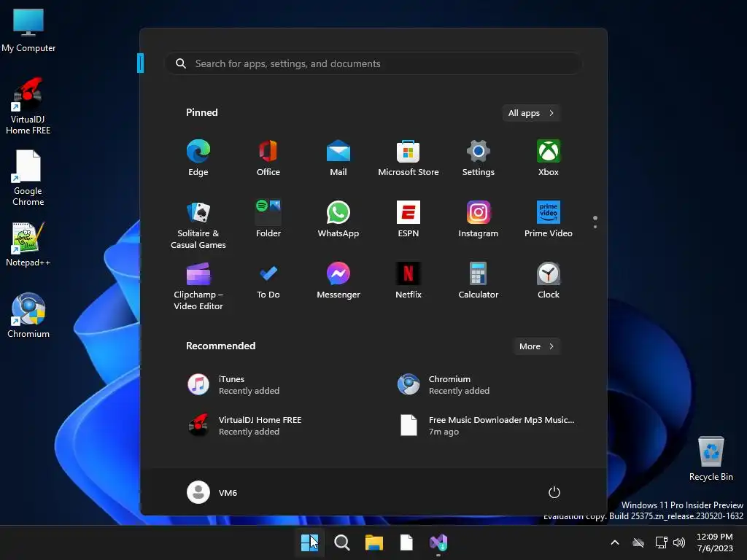Show More recommended items
This screenshot has width=747, height=560.
pos(536,346)
